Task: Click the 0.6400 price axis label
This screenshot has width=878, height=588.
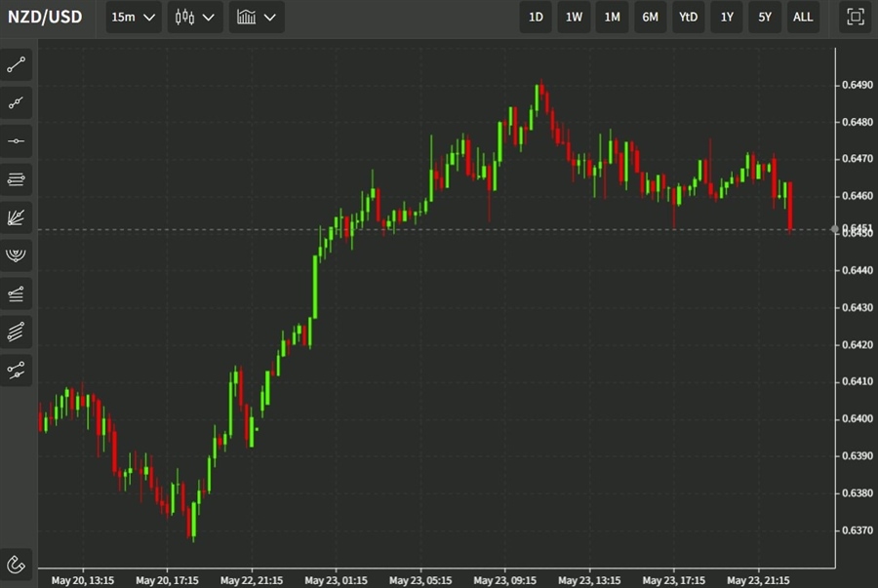Action: click(x=858, y=418)
